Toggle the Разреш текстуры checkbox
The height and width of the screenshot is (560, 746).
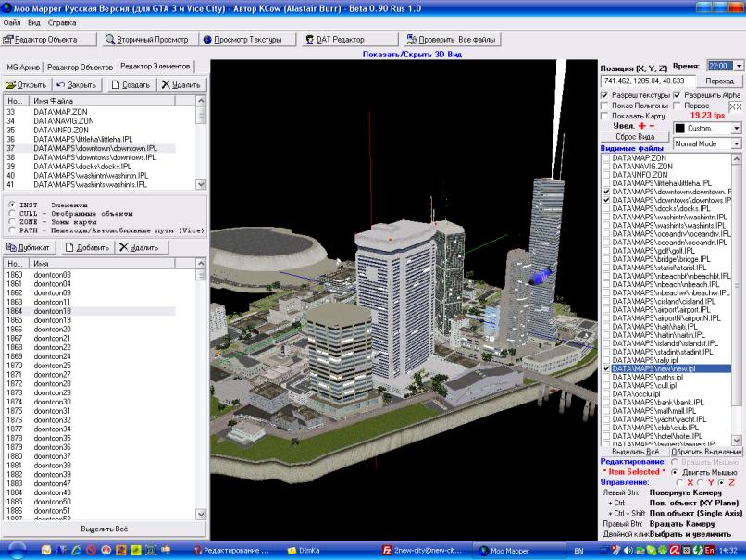coord(604,95)
